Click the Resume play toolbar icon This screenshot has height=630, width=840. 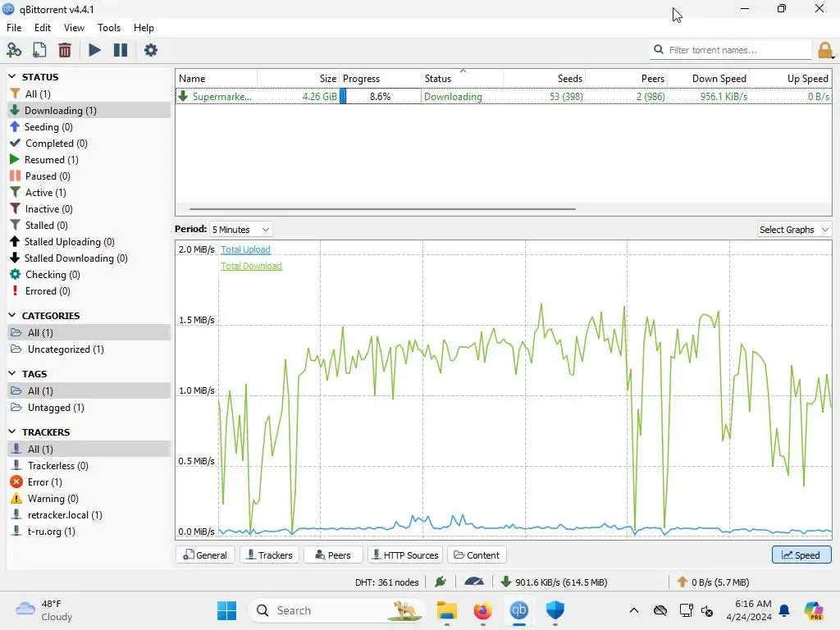click(x=94, y=50)
